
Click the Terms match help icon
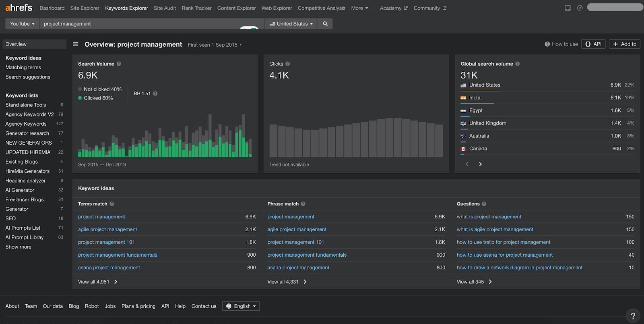(112, 204)
